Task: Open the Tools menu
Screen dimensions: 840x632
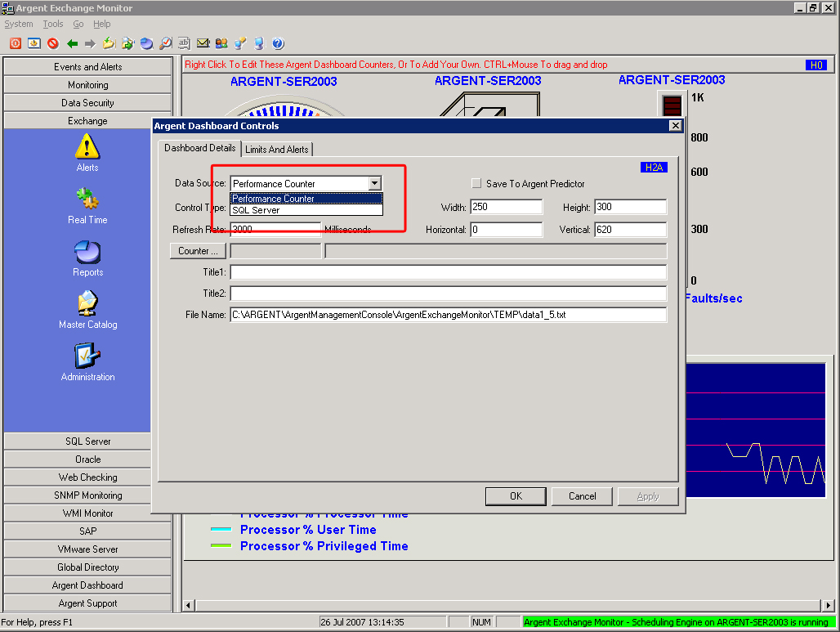Action: [x=52, y=25]
